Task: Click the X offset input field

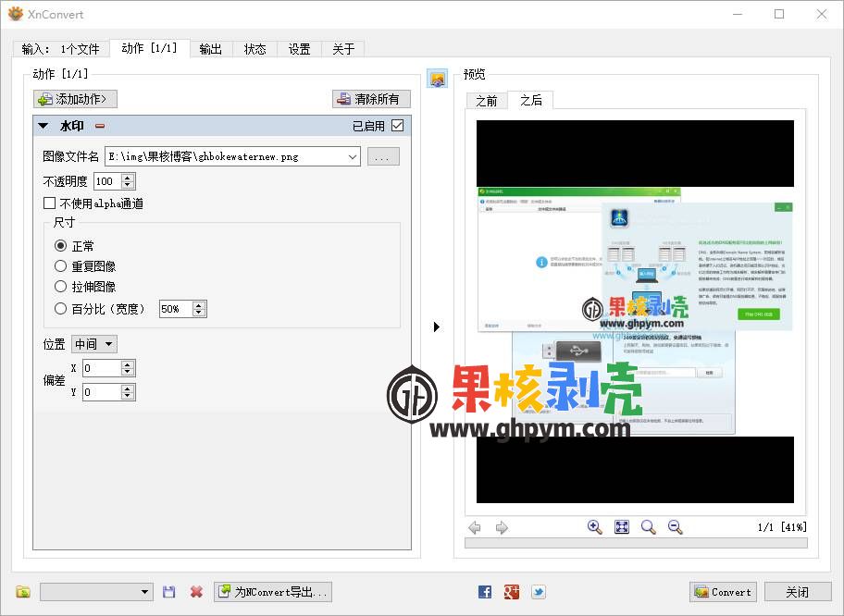Action: pos(103,368)
